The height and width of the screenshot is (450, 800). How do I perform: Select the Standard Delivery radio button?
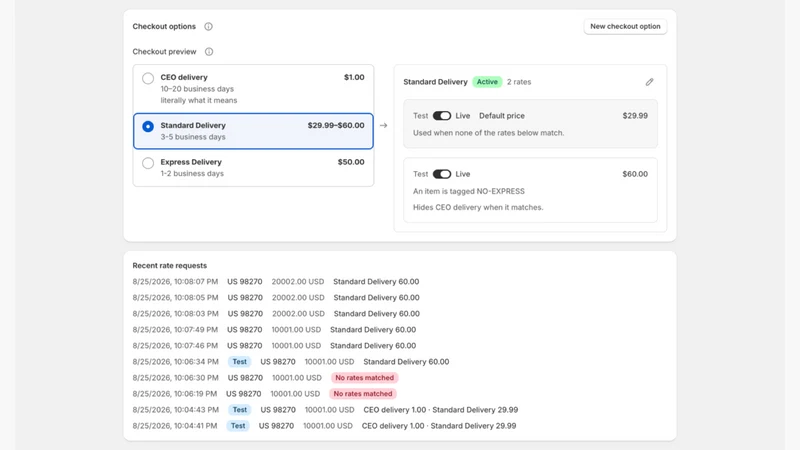coord(148,126)
